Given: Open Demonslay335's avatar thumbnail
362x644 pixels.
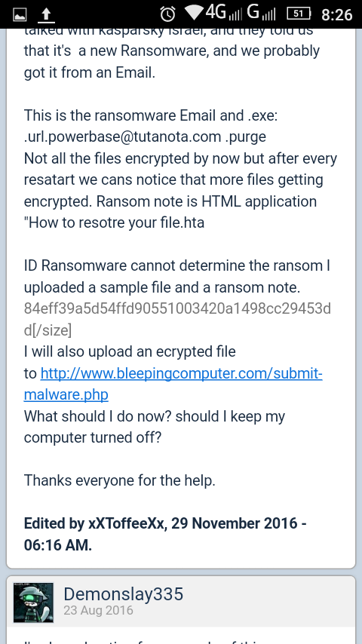Looking at the screenshot, I should pos(33,603).
